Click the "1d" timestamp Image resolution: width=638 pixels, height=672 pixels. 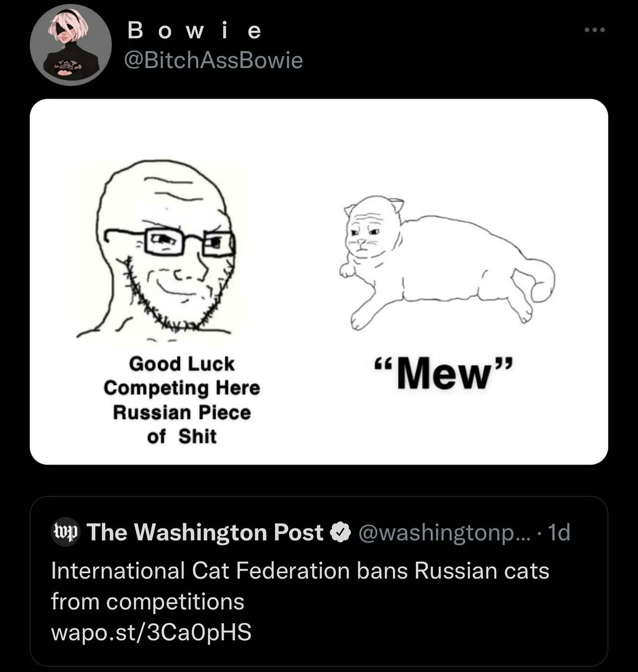pyautogui.click(x=560, y=533)
